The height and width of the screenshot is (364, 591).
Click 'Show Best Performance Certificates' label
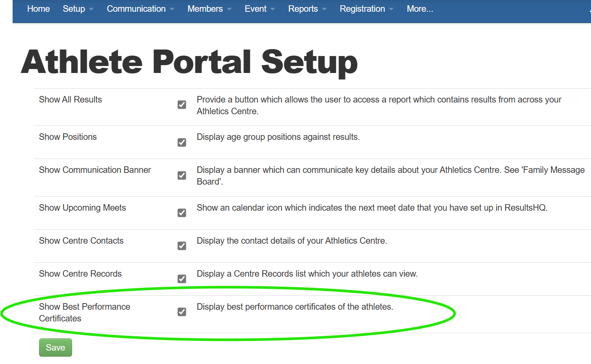coord(85,312)
